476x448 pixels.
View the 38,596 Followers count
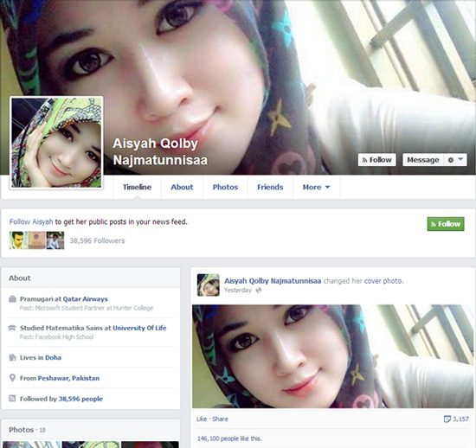pyautogui.click(x=97, y=240)
